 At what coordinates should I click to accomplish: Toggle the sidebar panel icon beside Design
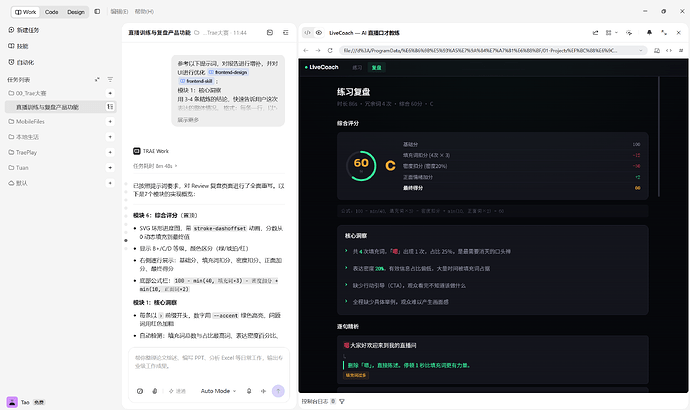point(97,11)
